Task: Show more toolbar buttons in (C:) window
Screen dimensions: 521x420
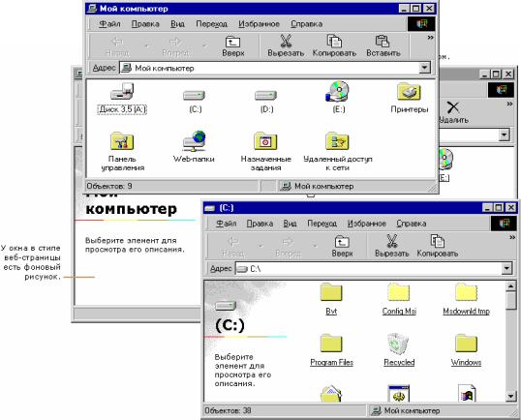Action: [512, 238]
